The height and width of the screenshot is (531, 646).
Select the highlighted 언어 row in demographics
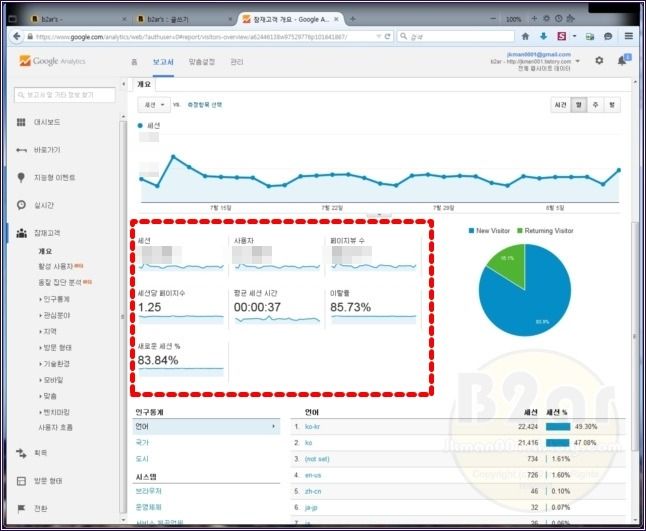[206, 427]
